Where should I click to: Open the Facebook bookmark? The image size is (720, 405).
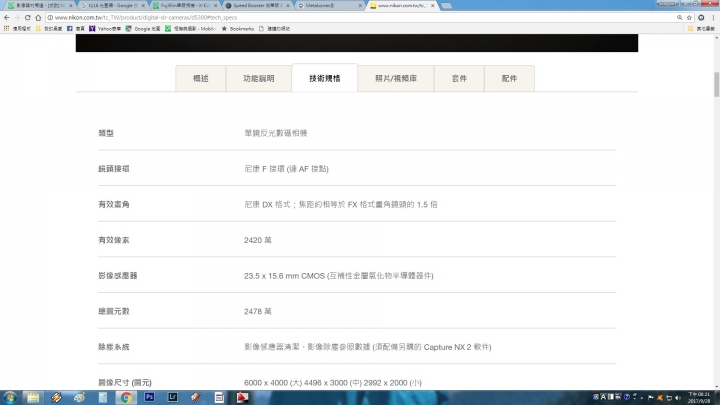(x=76, y=28)
